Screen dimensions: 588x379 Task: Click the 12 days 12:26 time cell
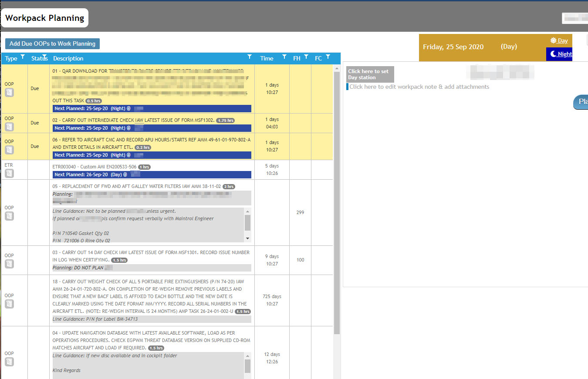click(272, 358)
